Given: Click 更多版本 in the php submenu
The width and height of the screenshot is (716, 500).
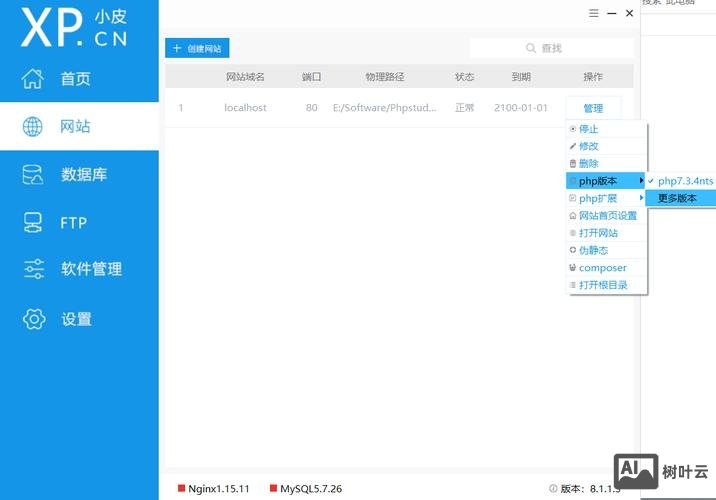Looking at the screenshot, I should (x=681, y=198).
